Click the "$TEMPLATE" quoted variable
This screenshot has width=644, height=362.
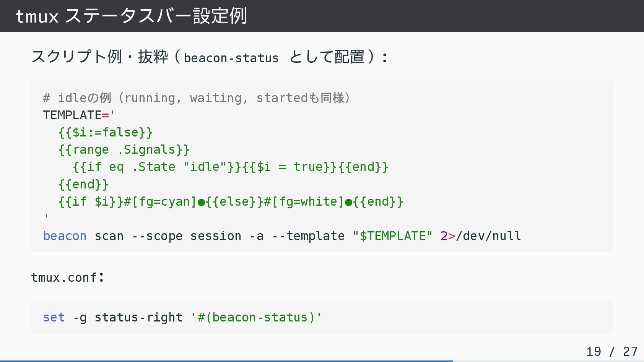[392, 236]
